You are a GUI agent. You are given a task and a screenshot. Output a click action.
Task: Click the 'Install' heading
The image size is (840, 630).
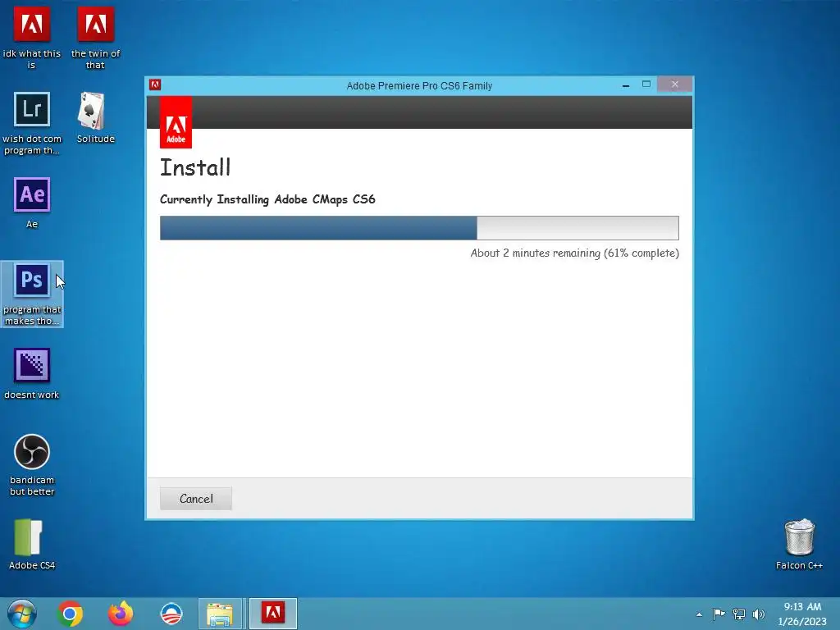tap(195, 167)
